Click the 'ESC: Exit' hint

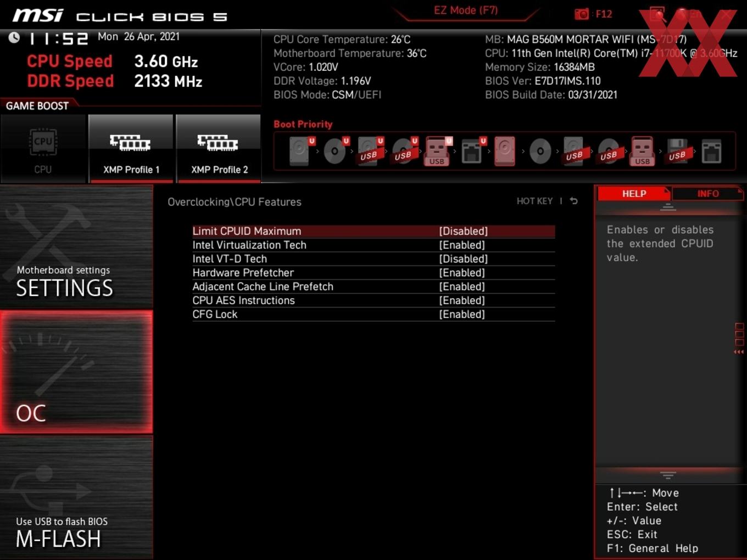(x=632, y=534)
